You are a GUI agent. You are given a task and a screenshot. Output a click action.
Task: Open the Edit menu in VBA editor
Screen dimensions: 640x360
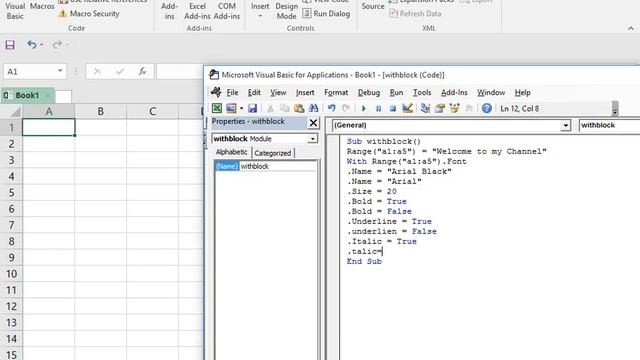click(254, 93)
